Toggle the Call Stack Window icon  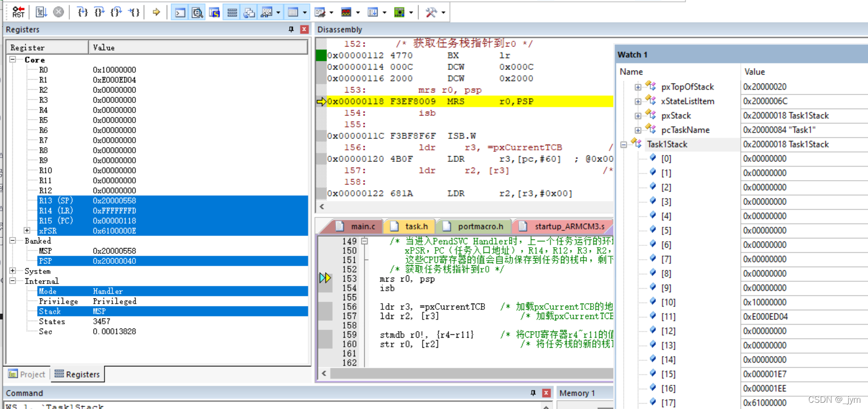point(249,12)
